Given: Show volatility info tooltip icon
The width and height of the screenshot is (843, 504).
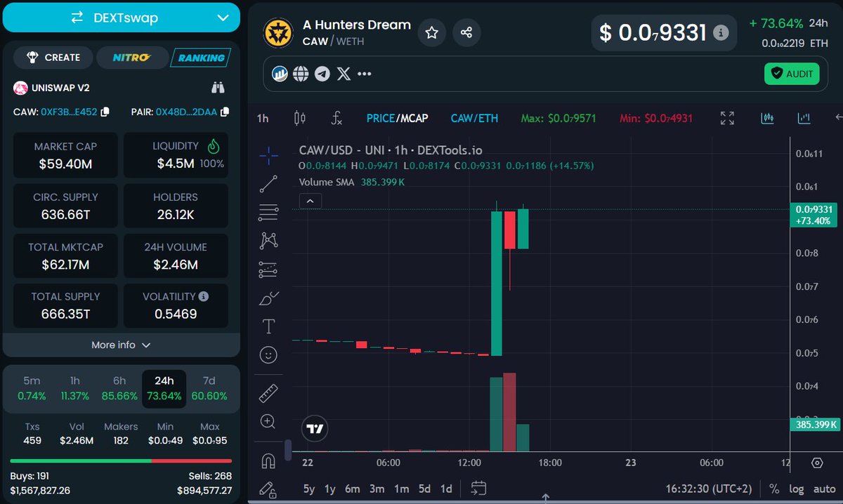Looking at the screenshot, I should (x=203, y=296).
